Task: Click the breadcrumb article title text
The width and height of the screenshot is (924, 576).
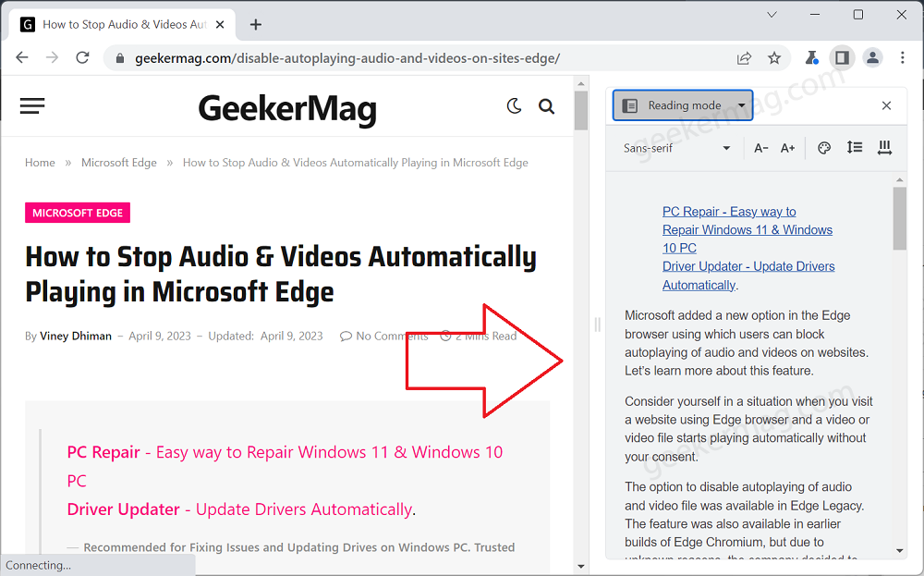Action: click(356, 163)
